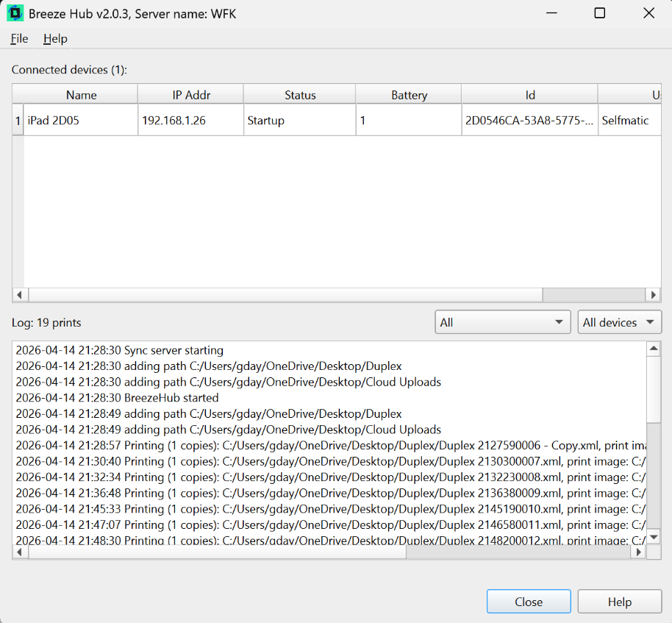This screenshot has height=623, width=672.
Task: Click right arrow of device table scrollbar
Action: click(x=653, y=294)
